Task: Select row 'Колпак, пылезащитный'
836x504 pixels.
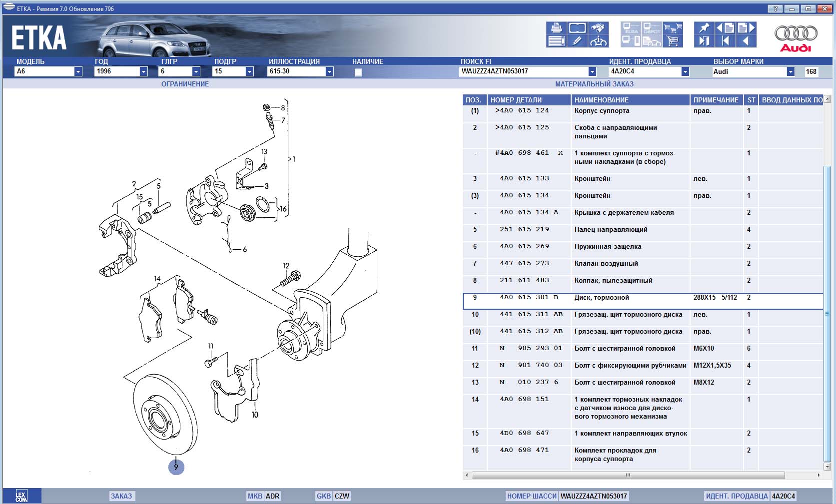Action: pyautogui.click(x=643, y=284)
